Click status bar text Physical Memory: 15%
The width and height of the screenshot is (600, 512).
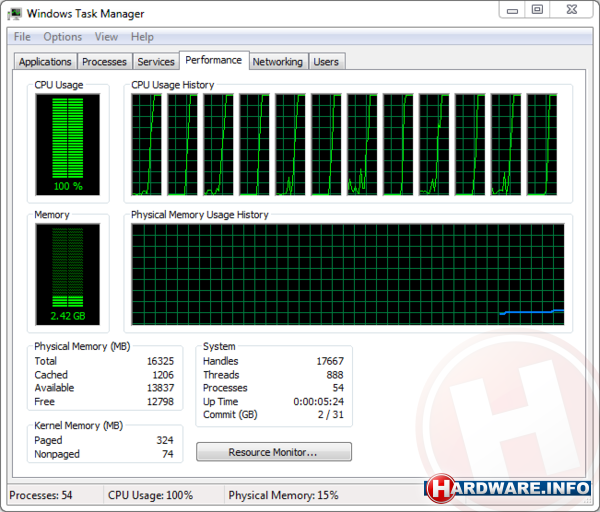tap(283, 495)
